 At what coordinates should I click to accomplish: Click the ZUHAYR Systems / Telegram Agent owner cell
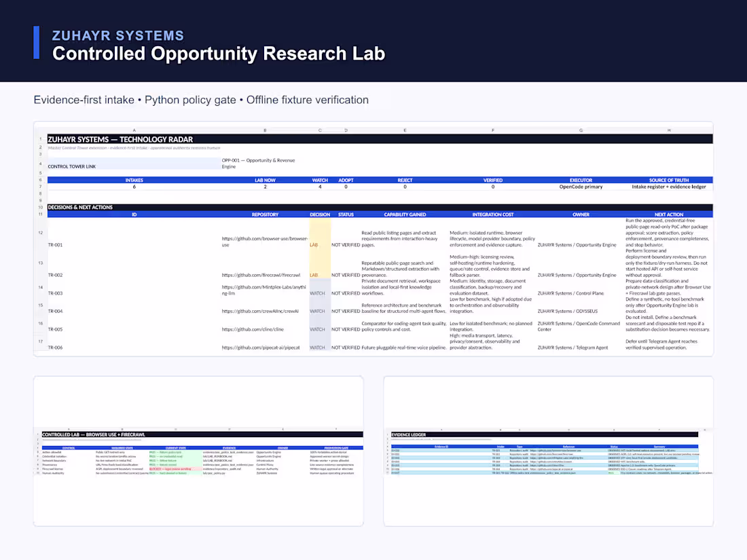tap(572, 348)
